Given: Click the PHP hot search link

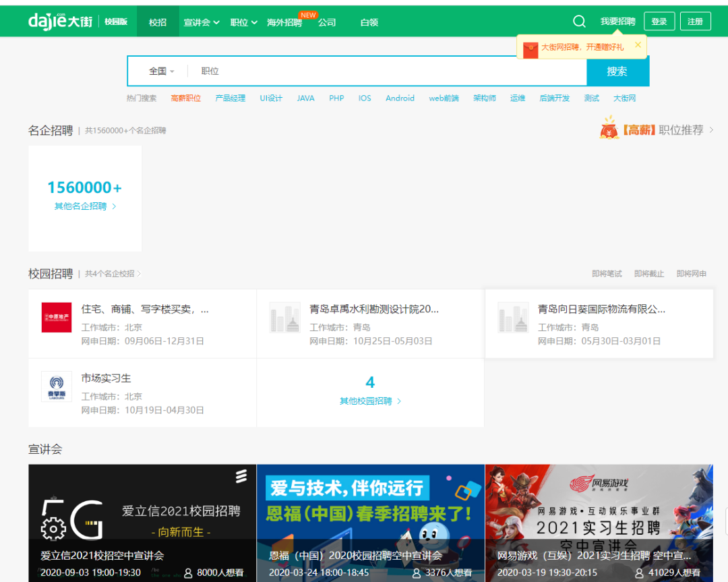Looking at the screenshot, I should click(336, 98).
